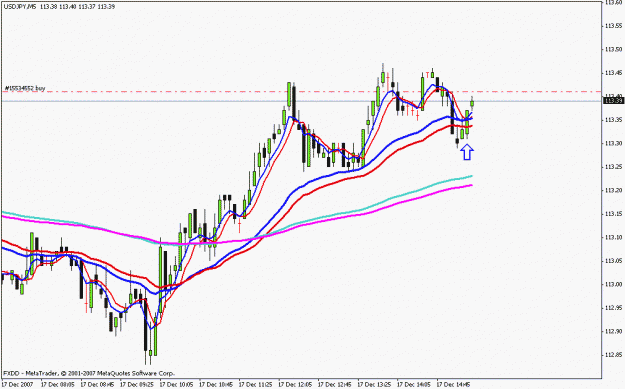
Task: Click the highlighted 113.39 current price tag
Action: pos(612,101)
